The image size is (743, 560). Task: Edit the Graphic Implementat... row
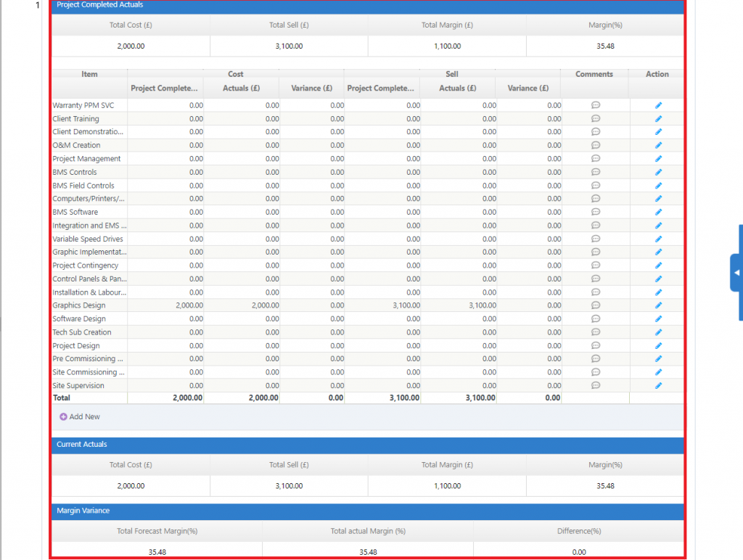pyautogui.click(x=658, y=252)
